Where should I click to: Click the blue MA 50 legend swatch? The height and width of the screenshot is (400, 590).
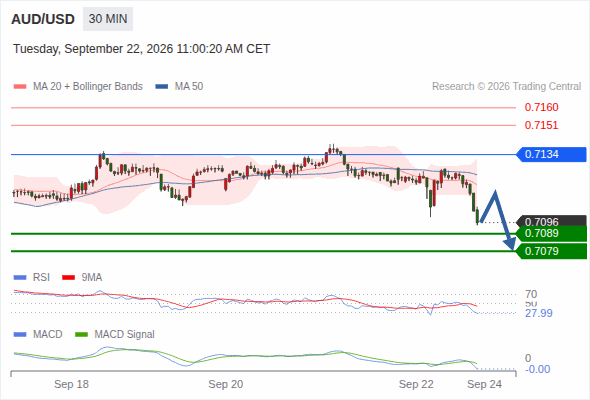pos(162,87)
